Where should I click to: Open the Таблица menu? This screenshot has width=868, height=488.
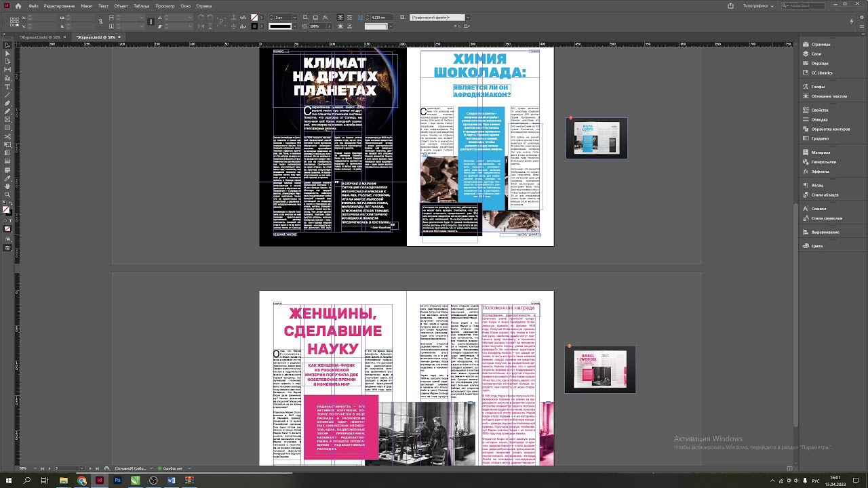(x=141, y=5)
